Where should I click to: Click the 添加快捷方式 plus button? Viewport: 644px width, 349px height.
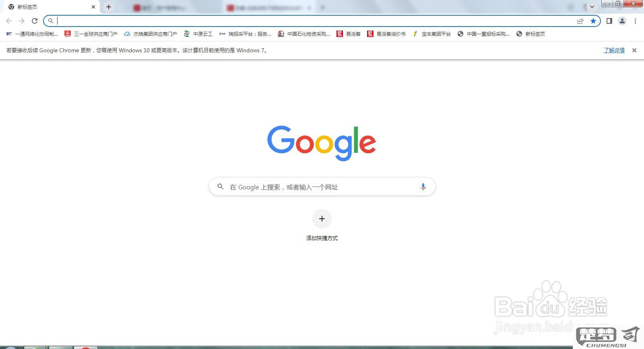(x=322, y=219)
